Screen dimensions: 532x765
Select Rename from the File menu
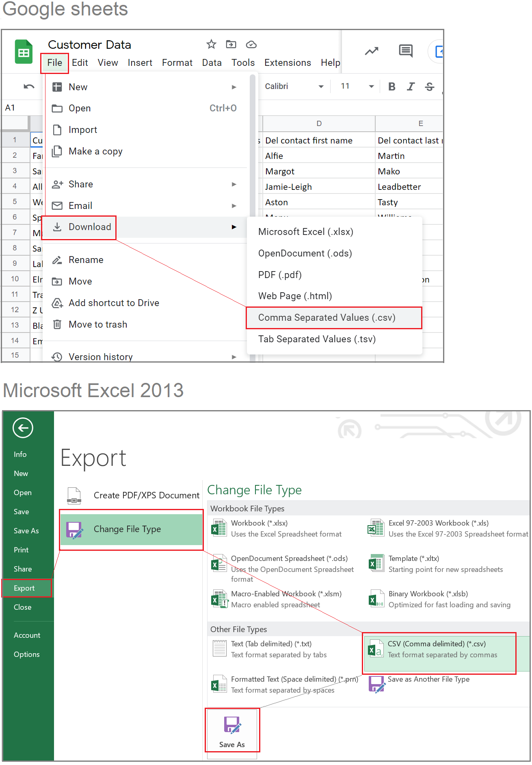[145, 260]
